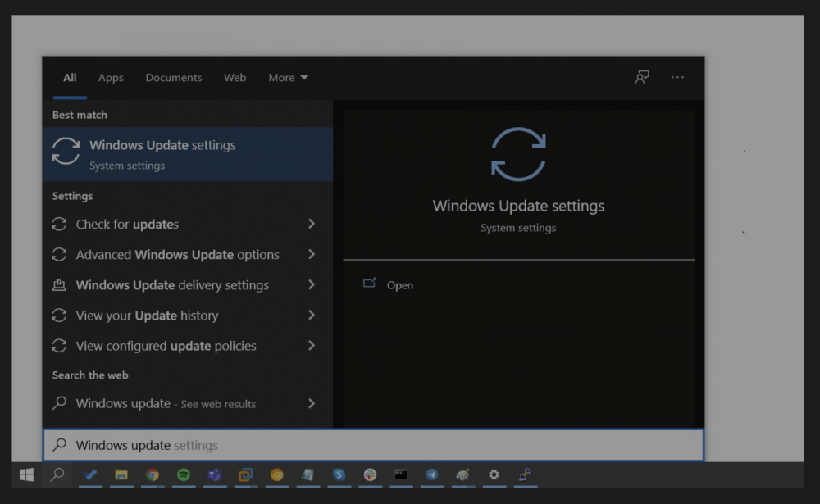This screenshot has width=820, height=504.
Task: Switch to the Web filter tab
Action: (235, 78)
